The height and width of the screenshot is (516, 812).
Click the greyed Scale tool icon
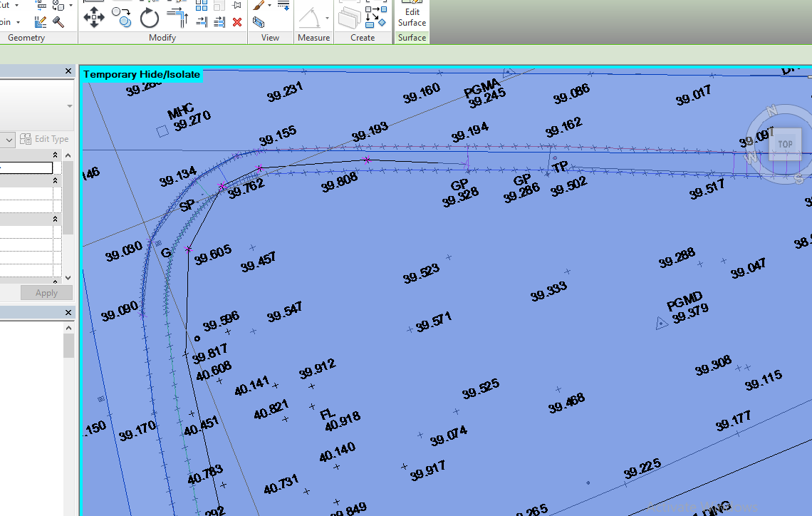(219, 6)
